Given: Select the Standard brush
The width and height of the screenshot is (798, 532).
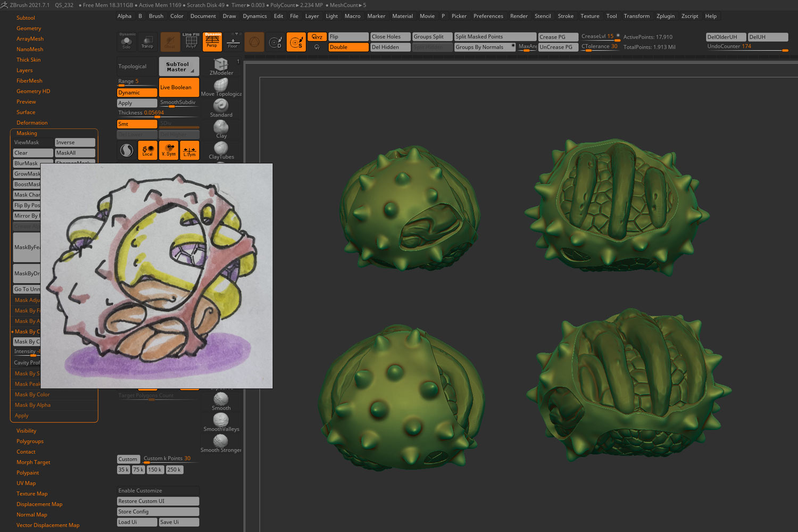Looking at the screenshot, I should click(x=221, y=109).
